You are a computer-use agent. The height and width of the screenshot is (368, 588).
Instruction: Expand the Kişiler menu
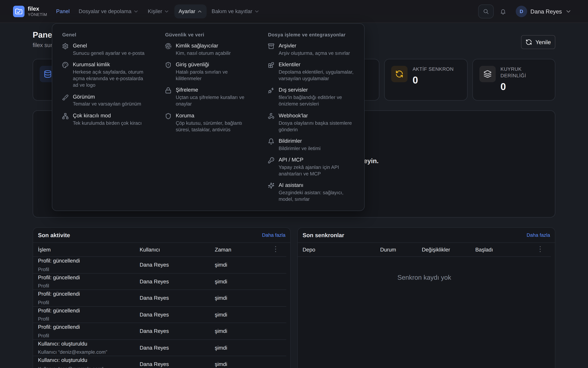tap(158, 11)
